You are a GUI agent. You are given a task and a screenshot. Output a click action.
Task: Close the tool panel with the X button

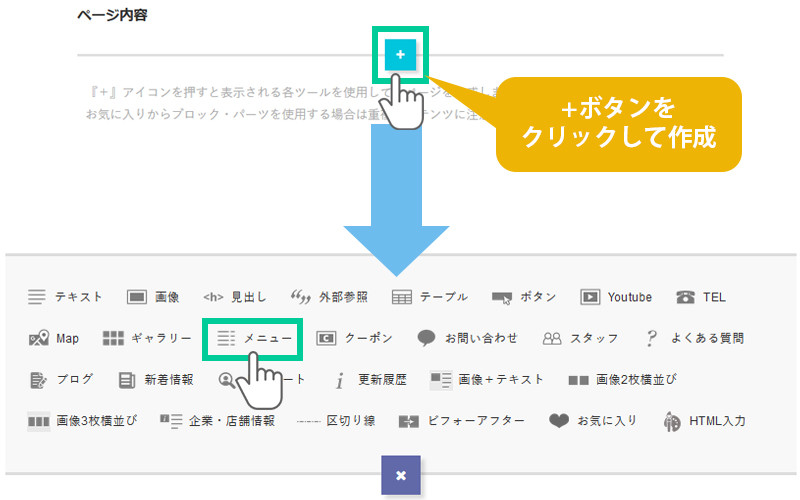click(x=401, y=475)
